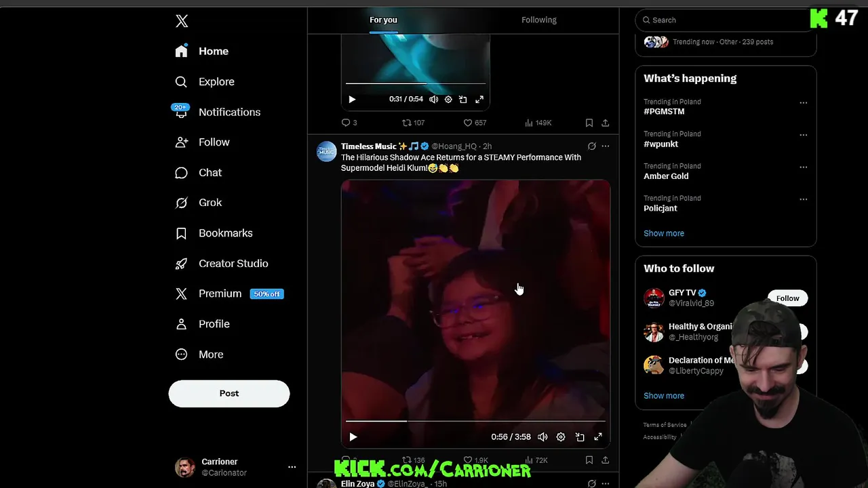Image resolution: width=868 pixels, height=488 pixels.
Task: Mute the 0:56 / 3:58 video
Action: tap(542, 437)
